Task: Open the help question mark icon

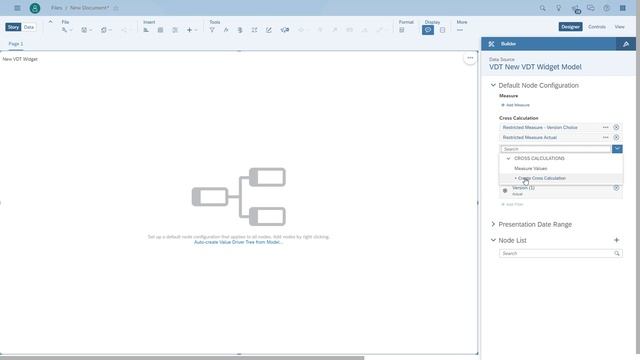Action: pos(607,8)
